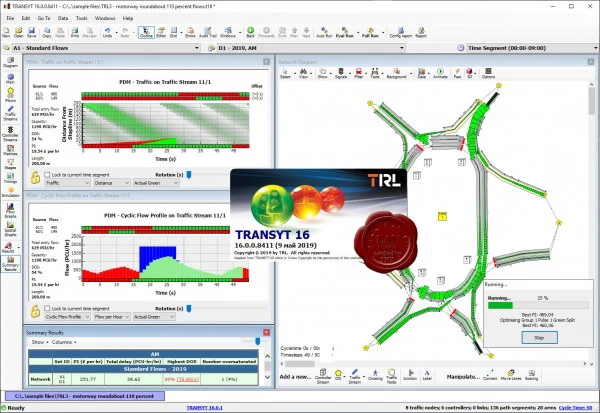Open Flows (OD) from the left sidebar

(x=10, y=95)
